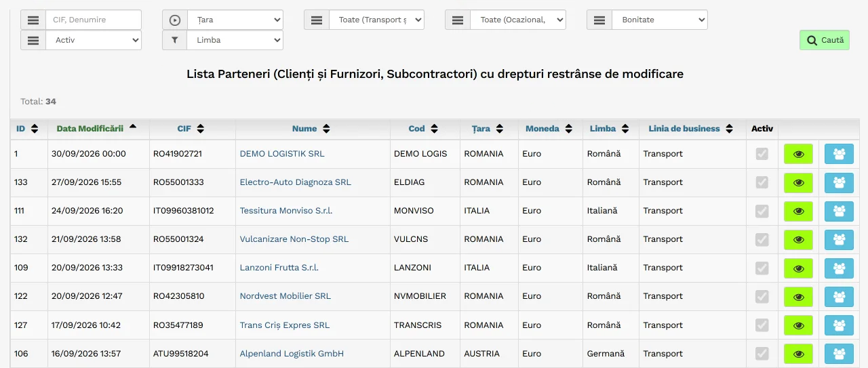
Task: Click the hamburger icon beside Toate (Transport) dropdown
Action: tap(317, 20)
